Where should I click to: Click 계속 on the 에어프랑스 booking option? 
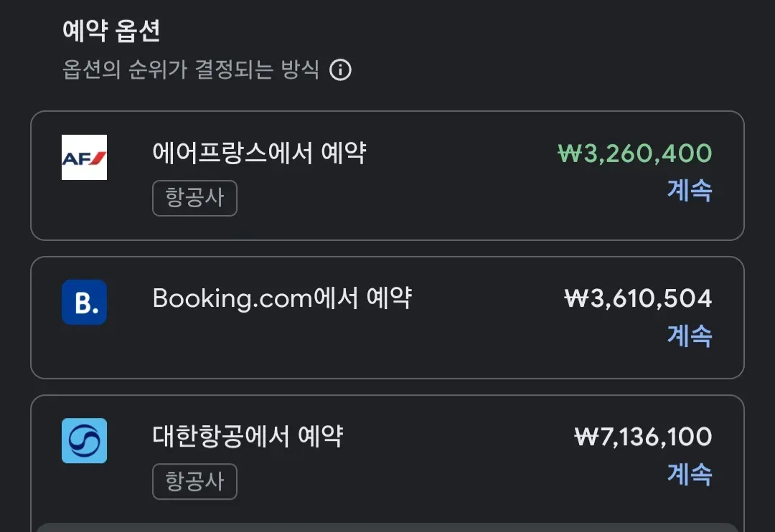point(690,192)
